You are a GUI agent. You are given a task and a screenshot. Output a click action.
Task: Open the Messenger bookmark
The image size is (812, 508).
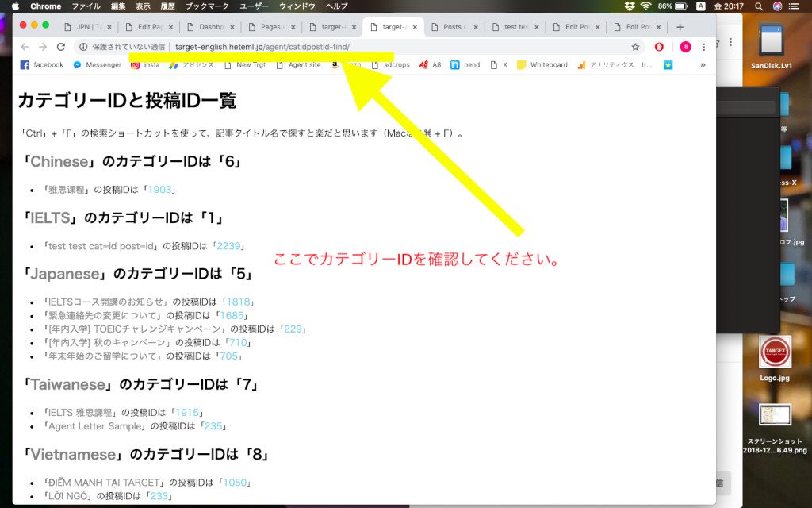coord(97,65)
